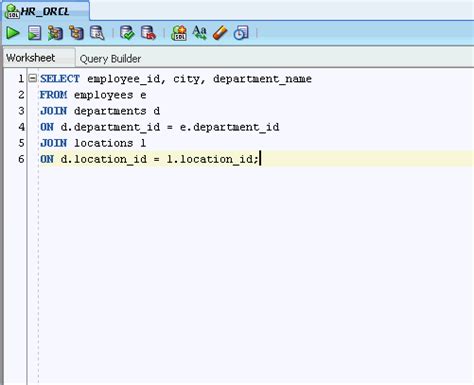Click the Run Script icon

pyautogui.click(x=34, y=33)
